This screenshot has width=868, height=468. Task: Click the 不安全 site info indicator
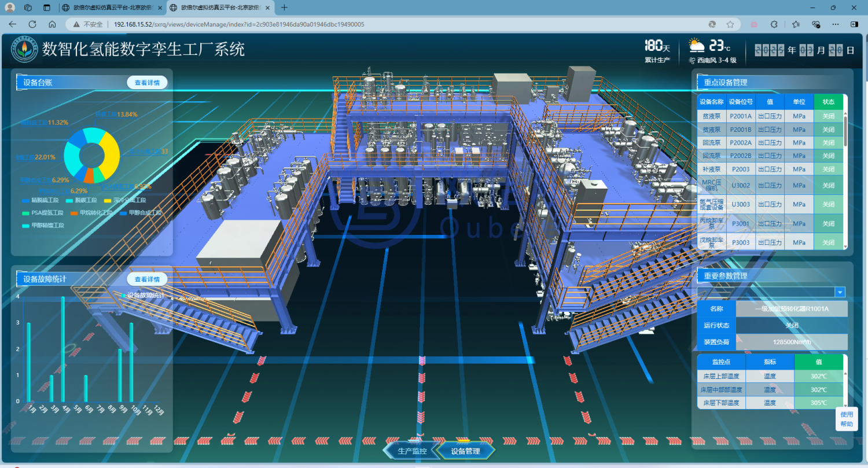pyautogui.click(x=88, y=24)
